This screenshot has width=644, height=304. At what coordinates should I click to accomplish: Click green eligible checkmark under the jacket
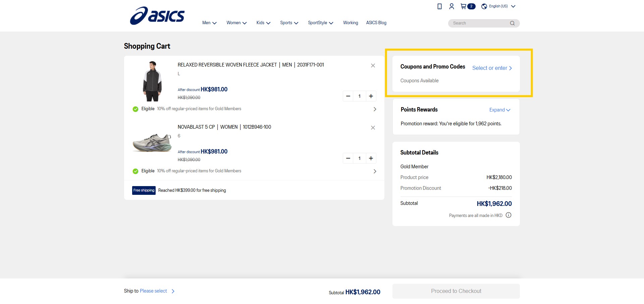coord(136,109)
